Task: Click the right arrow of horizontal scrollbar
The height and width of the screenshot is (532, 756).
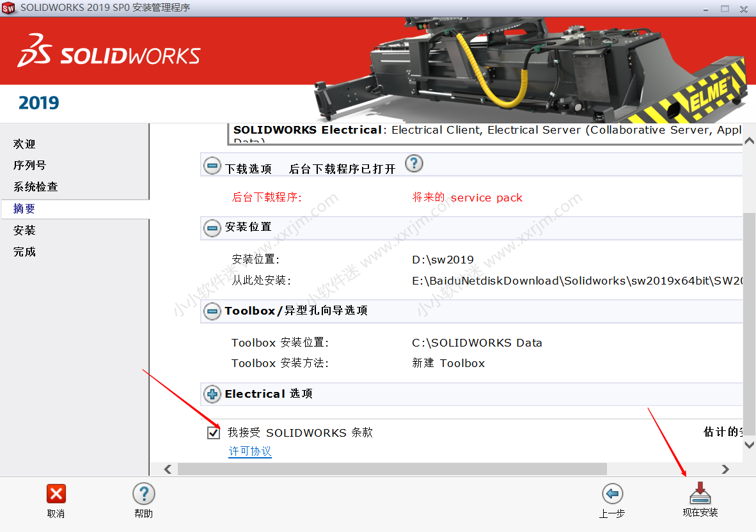Action: pos(725,469)
